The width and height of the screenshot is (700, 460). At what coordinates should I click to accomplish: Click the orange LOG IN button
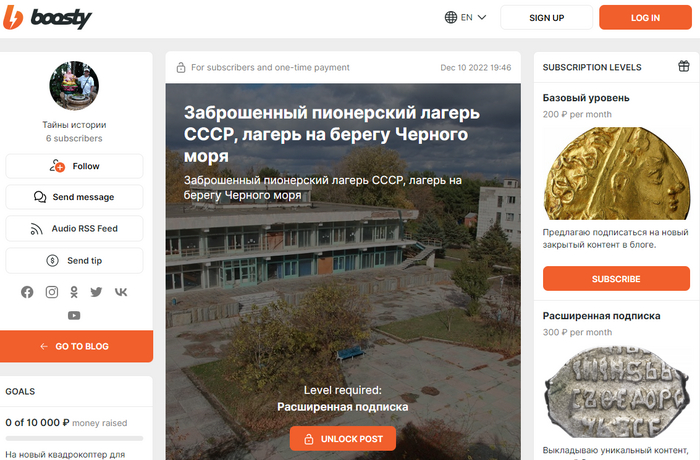pyautogui.click(x=645, y=17)
